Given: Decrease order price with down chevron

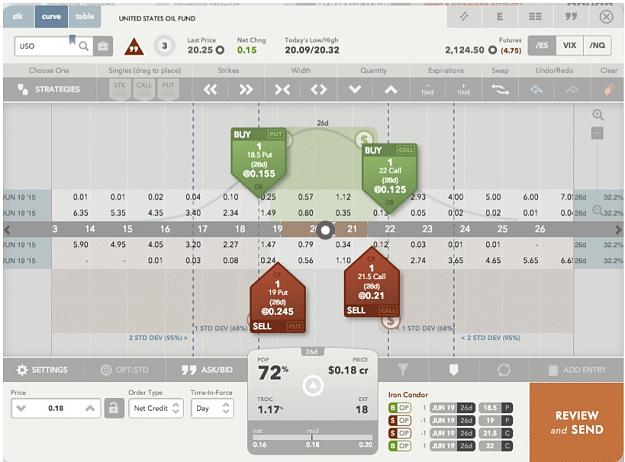Looking at the screenshot, I should pyautogui.click(x=21, y=408).
